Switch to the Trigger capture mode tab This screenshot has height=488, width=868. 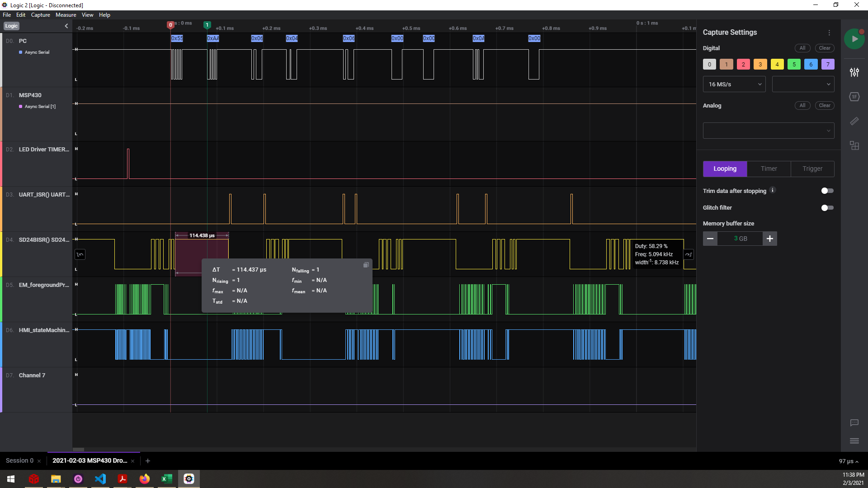click(812, 169)
